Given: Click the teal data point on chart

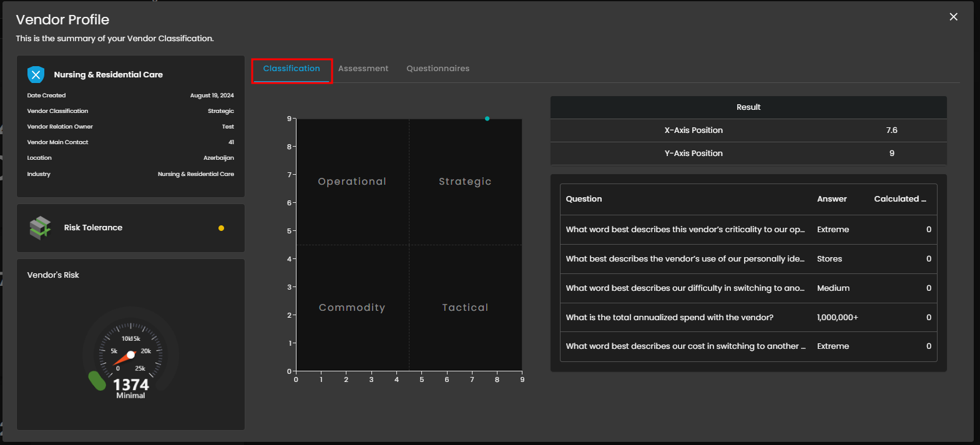Looking at the screenshot, I should pyautogui.click(x=487, y=119).
